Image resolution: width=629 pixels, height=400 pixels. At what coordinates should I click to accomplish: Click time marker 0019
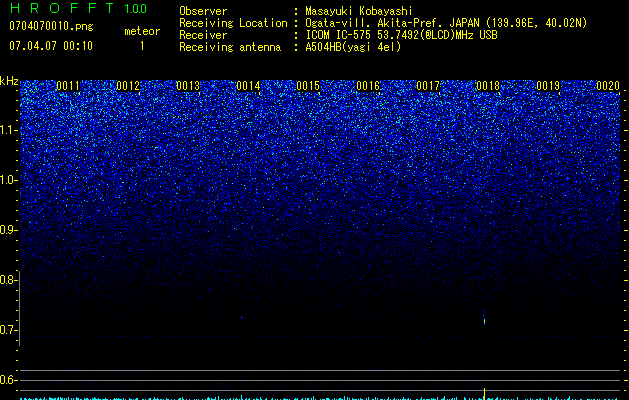click(x=548, y=86)
